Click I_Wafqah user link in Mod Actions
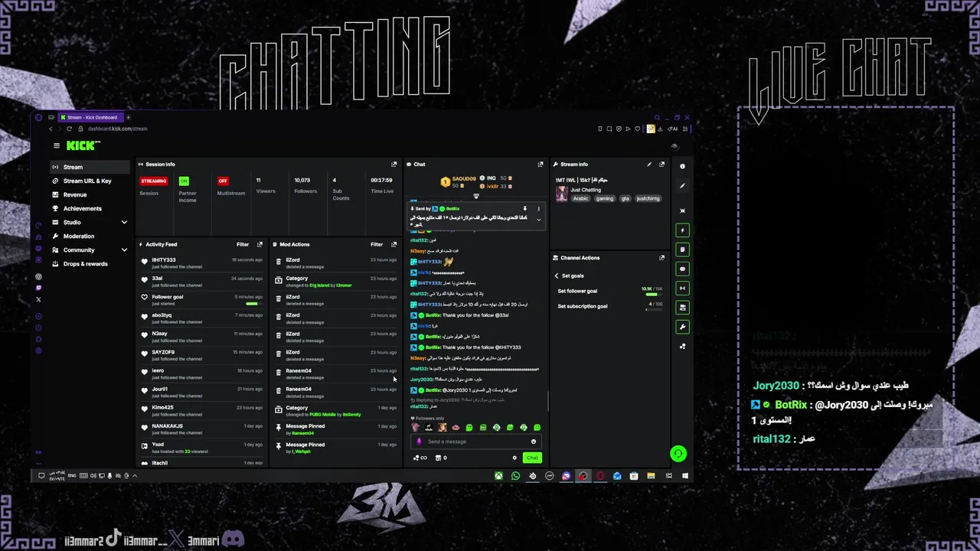Screen dimensions: 980x551 pos(301,452)
